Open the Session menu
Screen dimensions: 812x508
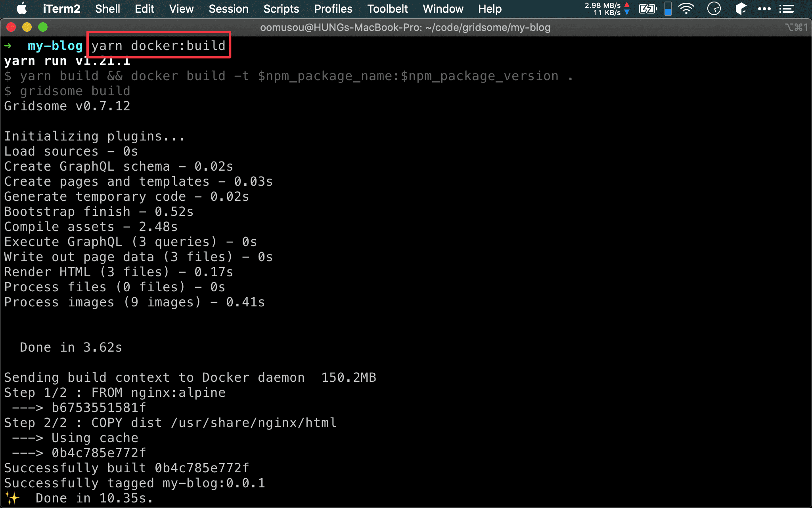[228, 9]
